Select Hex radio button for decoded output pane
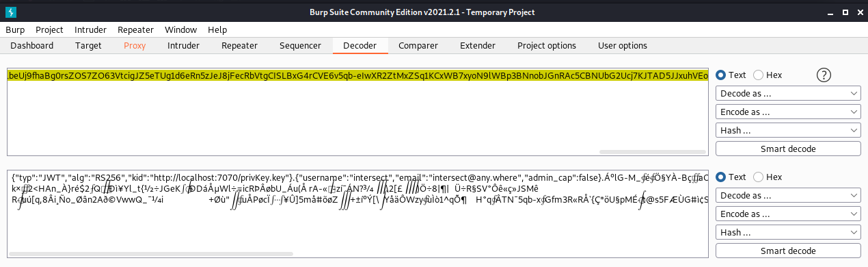This screenshot has width=868, height=267. pyautogui.click(x=768, y=177)
